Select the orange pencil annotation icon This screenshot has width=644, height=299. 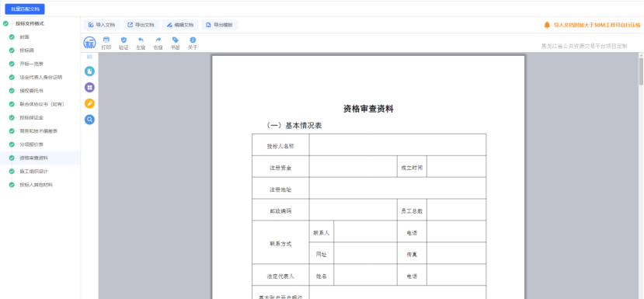pos(89,103)
